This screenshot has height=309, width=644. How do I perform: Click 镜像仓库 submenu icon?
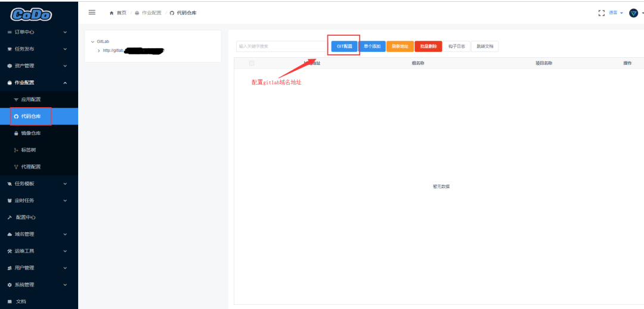pyautogui.click(x=16, y=133)
